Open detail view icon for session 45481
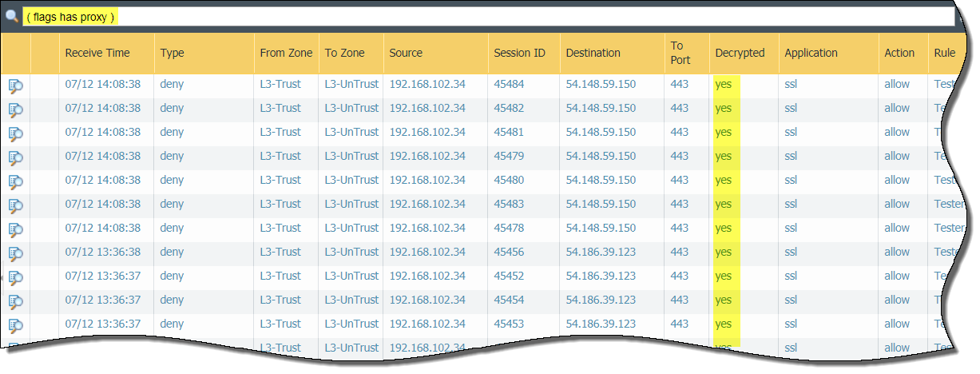 pos(16,133)
